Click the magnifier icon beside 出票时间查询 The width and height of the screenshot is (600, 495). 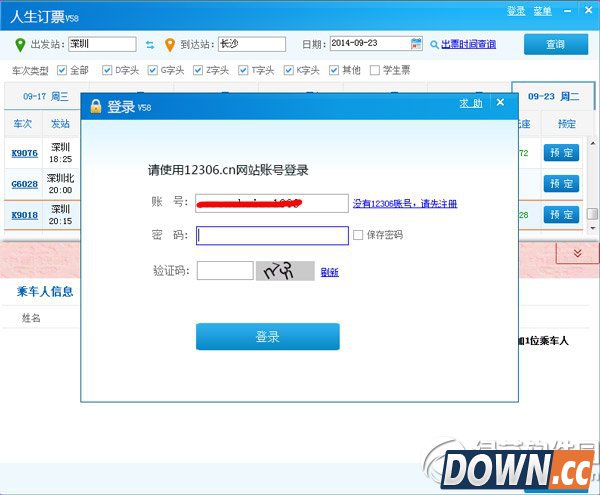click(x=434, y=45)
